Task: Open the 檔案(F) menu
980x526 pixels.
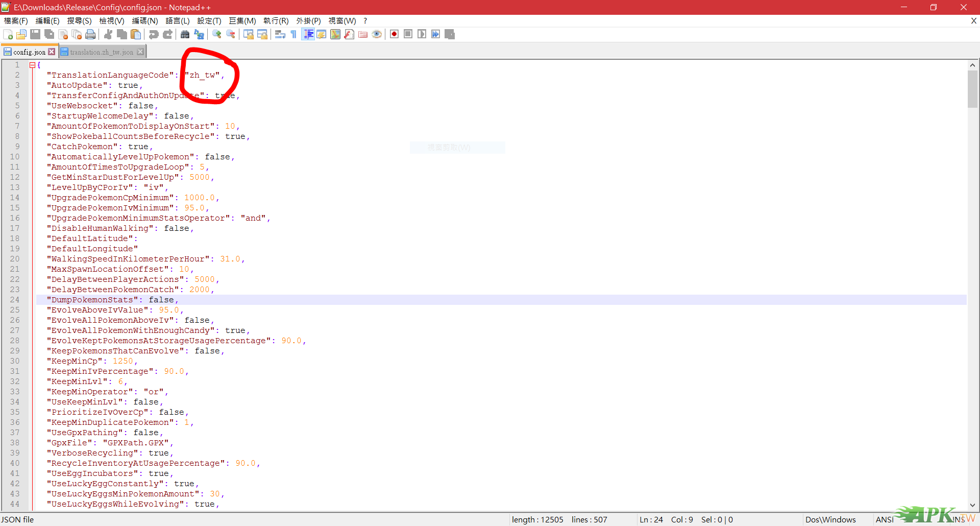Action: [16, 21]
